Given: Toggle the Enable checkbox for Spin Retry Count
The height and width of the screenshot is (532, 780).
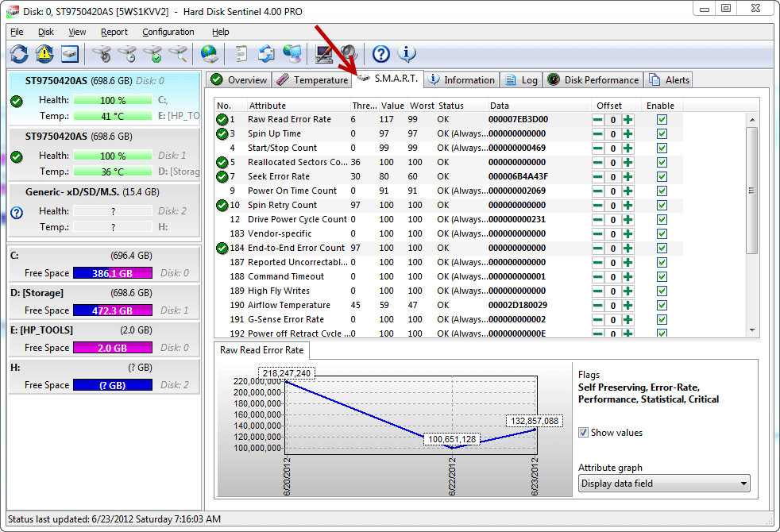Looking at the screenshot, I should coord(662,206).
